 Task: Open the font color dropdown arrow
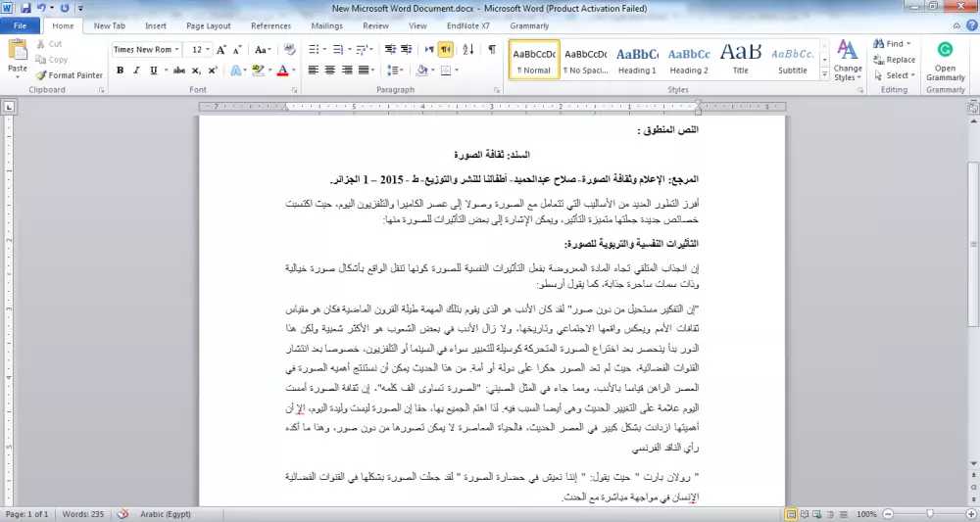tap(294, 70)
